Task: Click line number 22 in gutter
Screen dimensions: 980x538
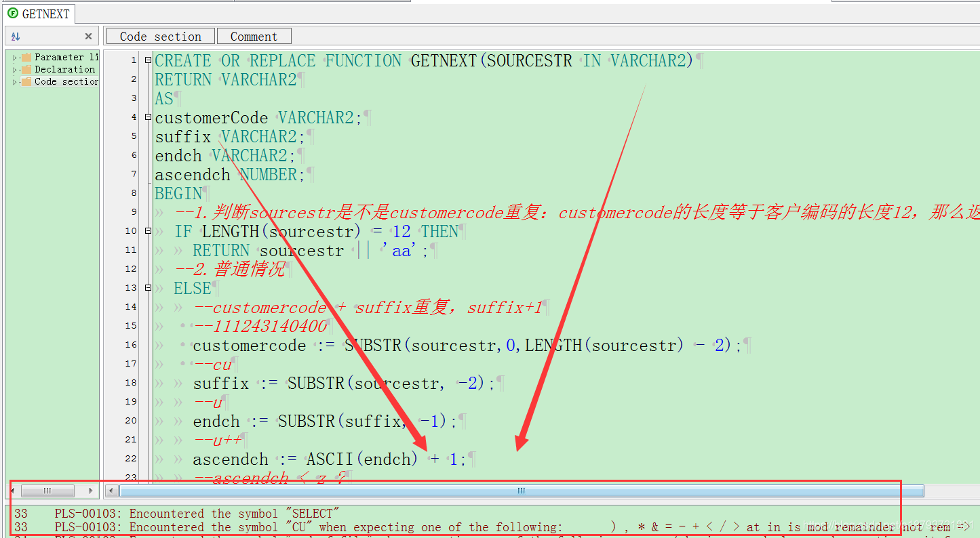Action: [x=131, y=459]
